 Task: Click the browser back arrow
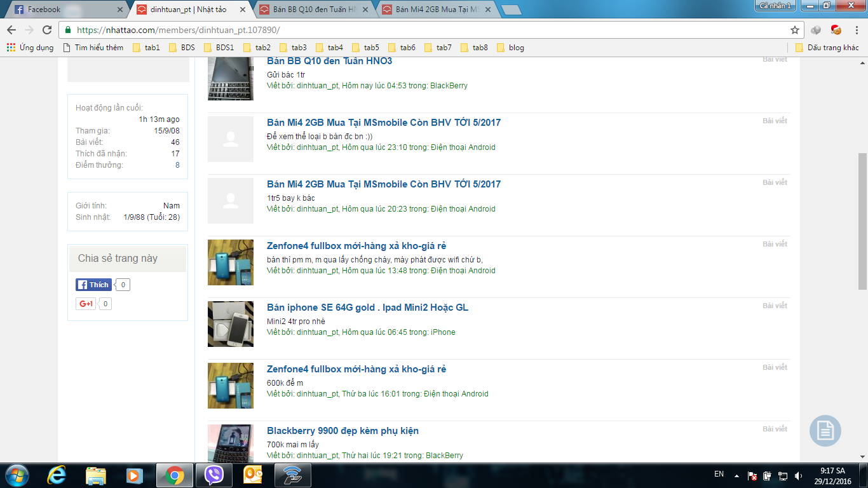click(x=11, y=30)
